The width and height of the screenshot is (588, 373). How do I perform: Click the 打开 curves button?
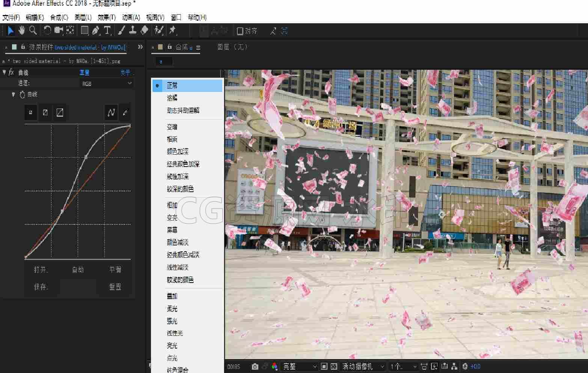(x=41, y=270)
